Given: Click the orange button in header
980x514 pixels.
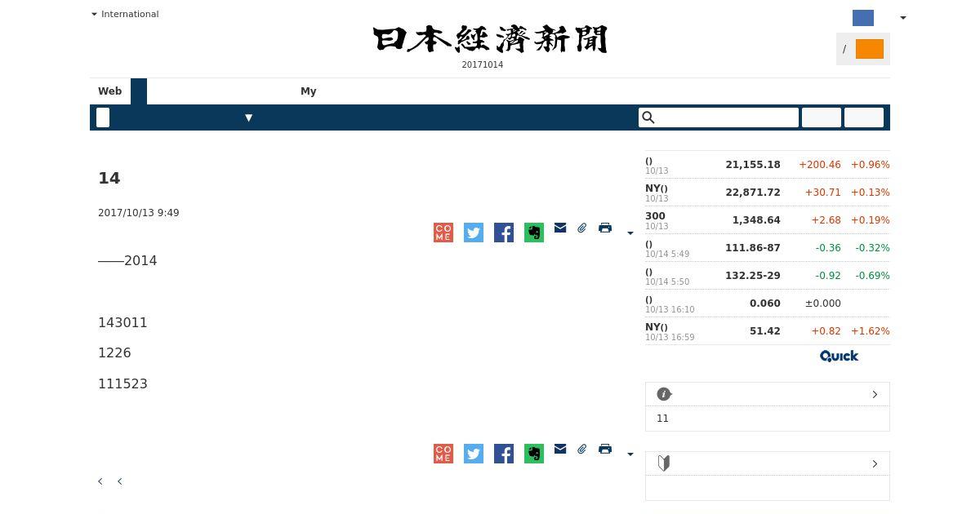Looking at the screenshot, I should click(x=870, y=49).
